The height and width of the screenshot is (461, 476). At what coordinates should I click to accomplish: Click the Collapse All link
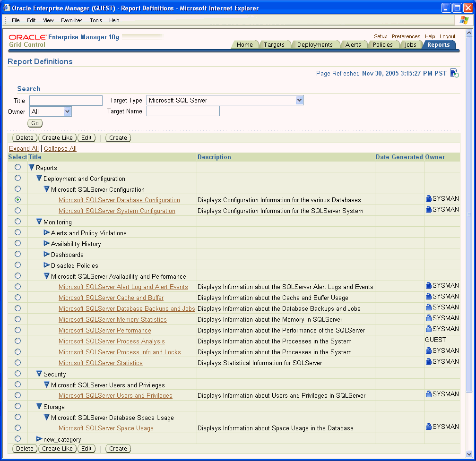(x=60, y=148)
